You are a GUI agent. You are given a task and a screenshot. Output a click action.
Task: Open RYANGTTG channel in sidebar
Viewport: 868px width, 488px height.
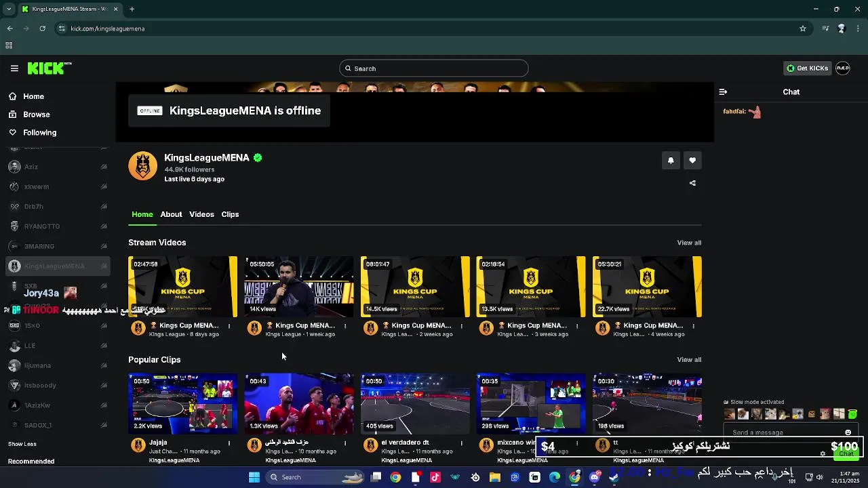pos(58,226)
